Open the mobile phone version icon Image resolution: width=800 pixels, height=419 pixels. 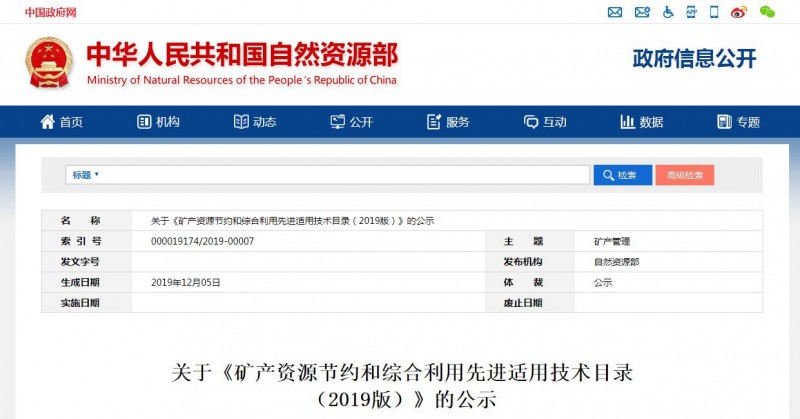[714, 12]
